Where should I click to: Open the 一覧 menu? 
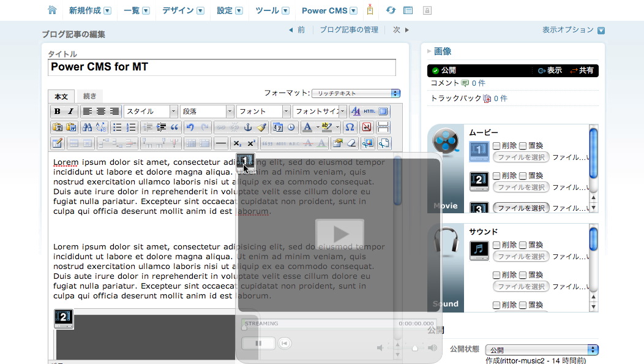click(x=137, y=10)
